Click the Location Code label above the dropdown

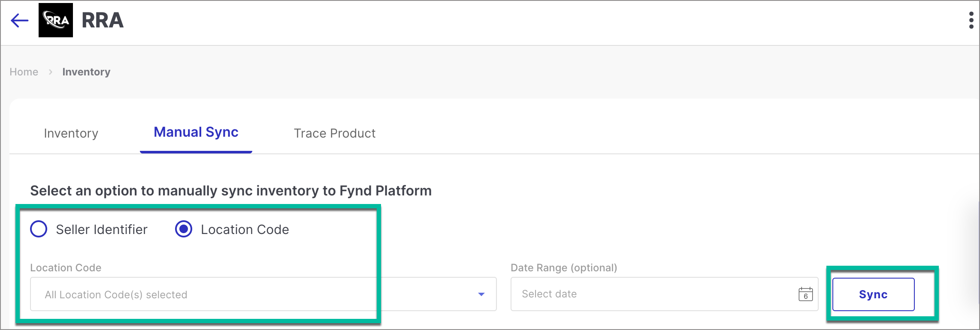click(66, 268)
